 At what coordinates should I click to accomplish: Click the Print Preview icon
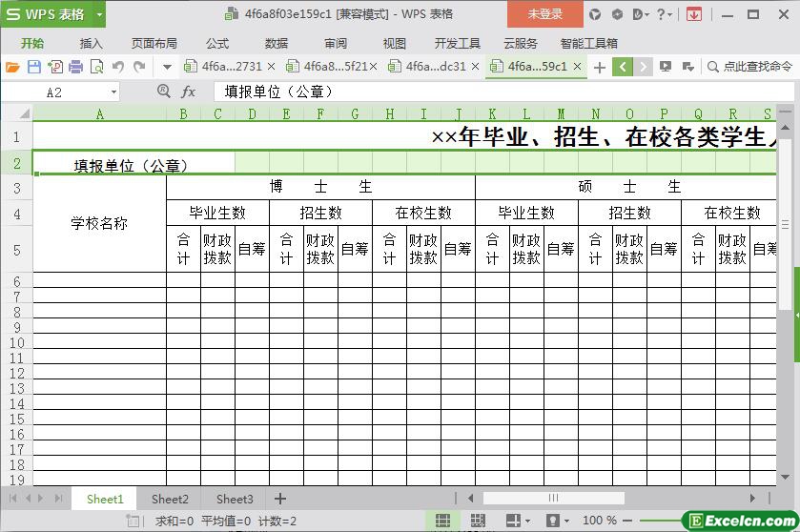pos(96,67)
